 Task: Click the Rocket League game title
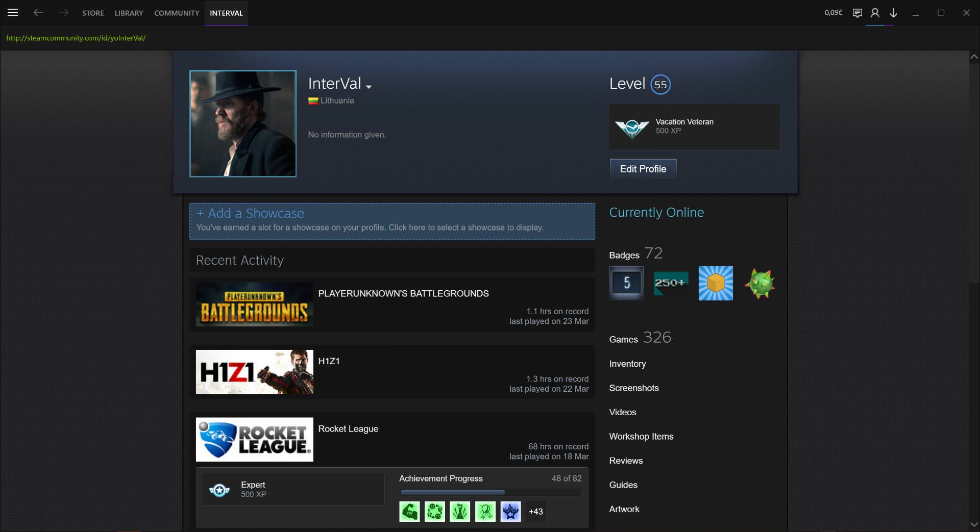[x=348, y=429]
